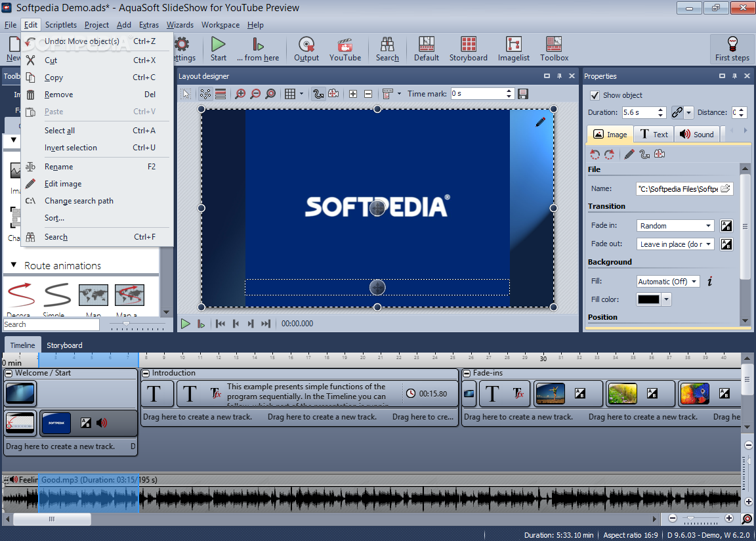Screen dimensions: 756x541
Task: Click the browse file icon next to Name
Action: (x=726, y=189)
